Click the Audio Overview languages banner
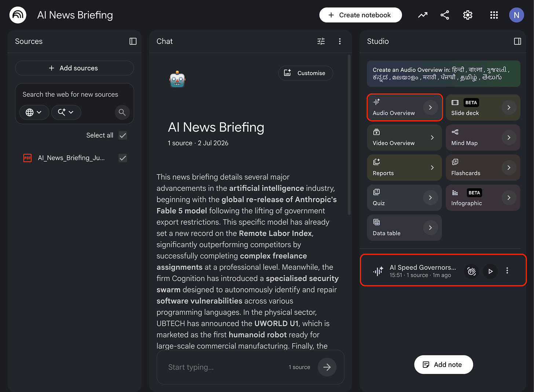 click(444, 74)
